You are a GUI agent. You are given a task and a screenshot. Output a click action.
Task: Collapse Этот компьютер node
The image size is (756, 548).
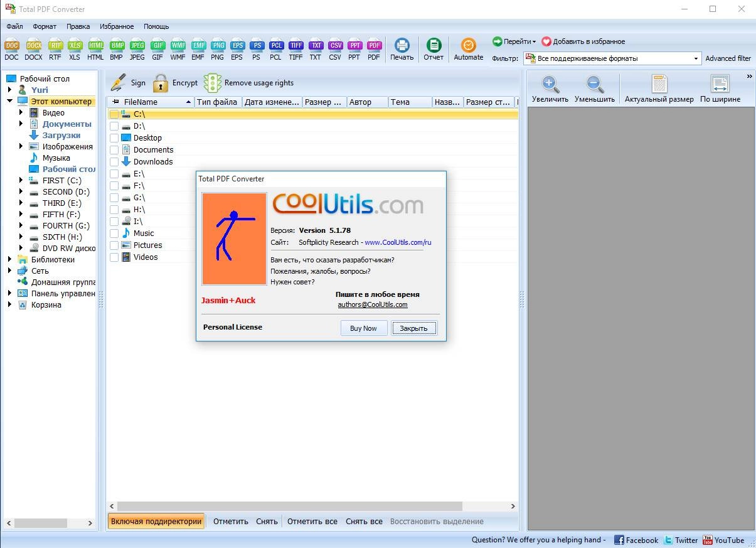[9, 101]
